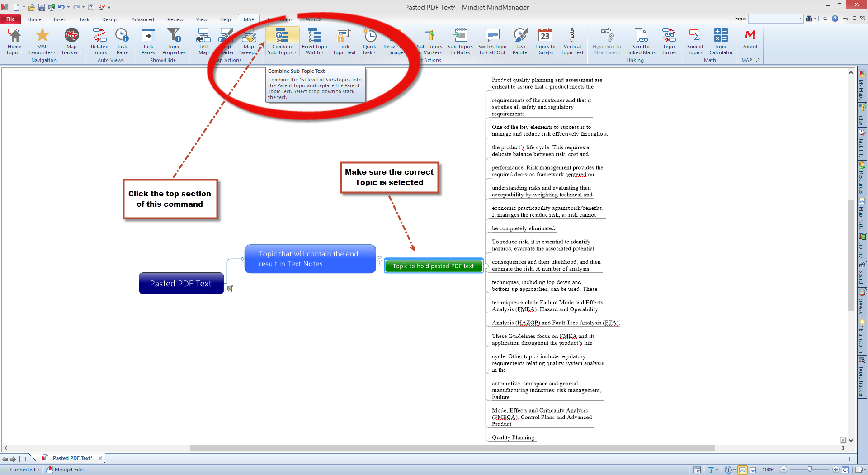
Task: Toggle the outline view button in status bar
Action: [x=753, y=470]
